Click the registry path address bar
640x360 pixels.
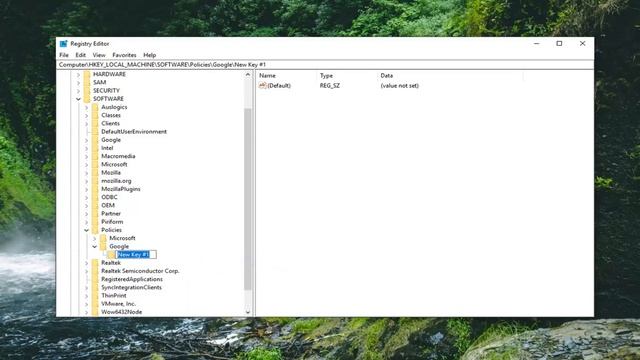(x=325, y=64)
